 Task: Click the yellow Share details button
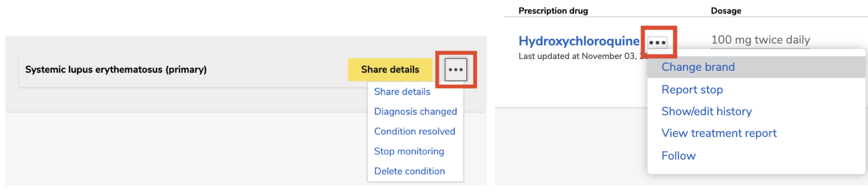click(x=390, y=70)
